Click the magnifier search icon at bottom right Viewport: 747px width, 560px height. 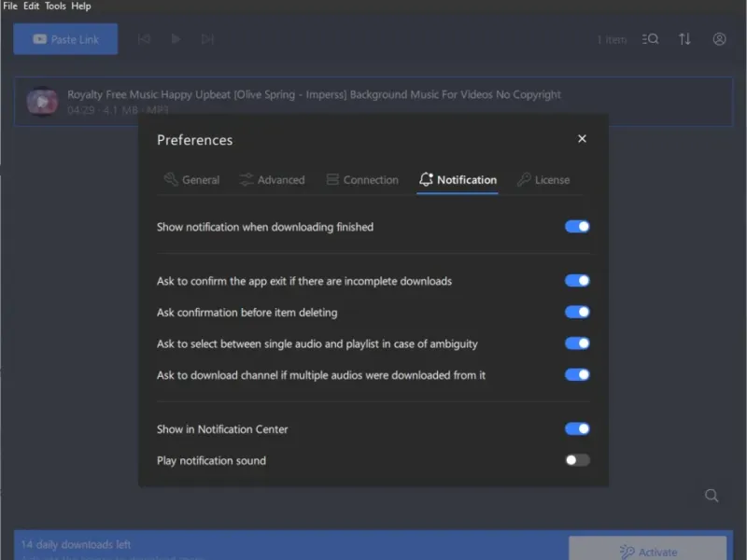point(712,496)
